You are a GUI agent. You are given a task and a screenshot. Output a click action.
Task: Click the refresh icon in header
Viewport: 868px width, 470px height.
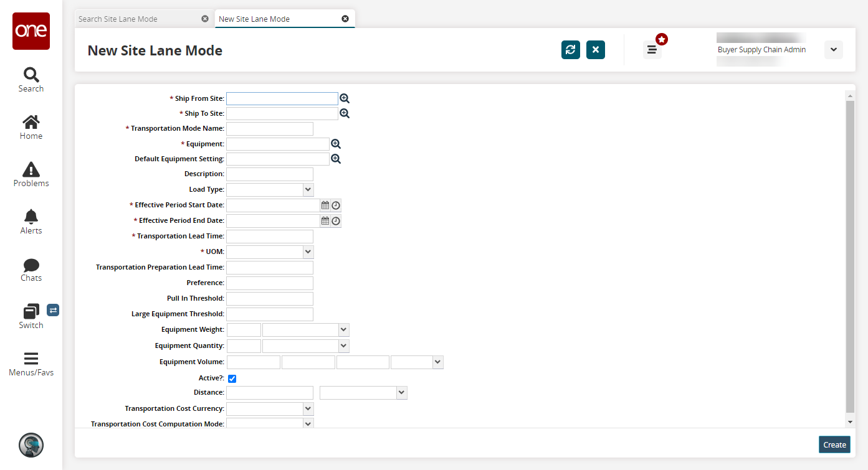[x=570, y=50]
